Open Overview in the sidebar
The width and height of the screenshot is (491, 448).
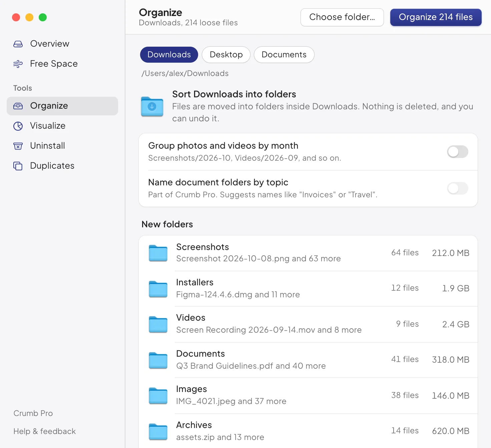pos(62,44)
